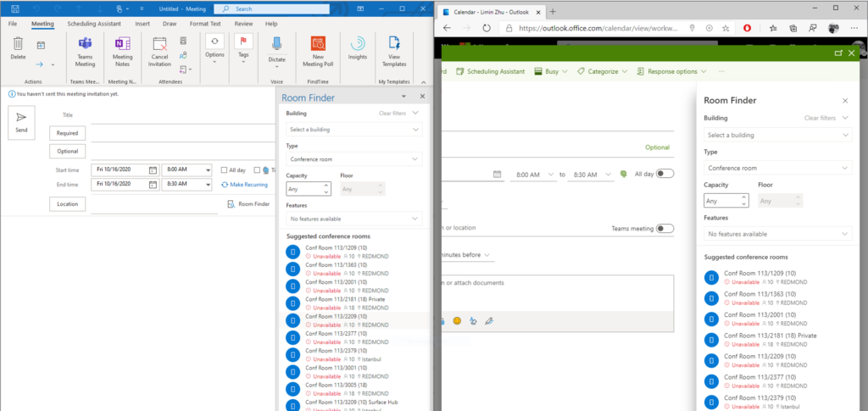Image resolution: width=868 pixels, height=411 pixels.
Task: Go back in the browser
Action: click(448, 28)
